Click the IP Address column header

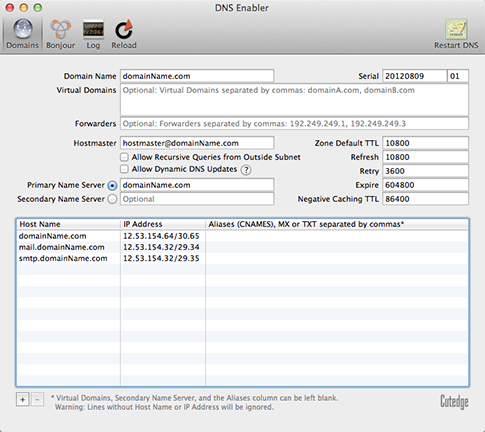tap(163, 224)
